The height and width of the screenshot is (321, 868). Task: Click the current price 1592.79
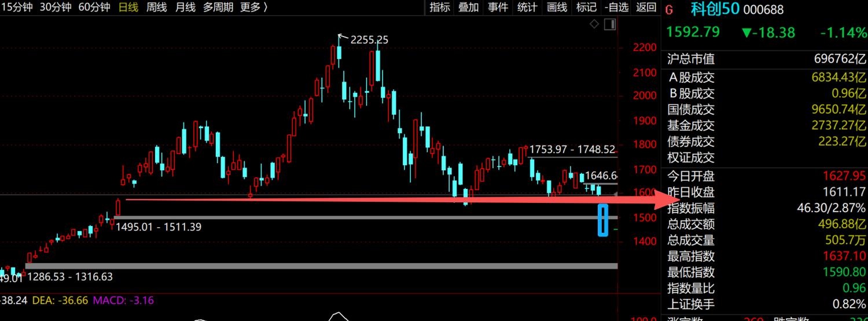693,32
